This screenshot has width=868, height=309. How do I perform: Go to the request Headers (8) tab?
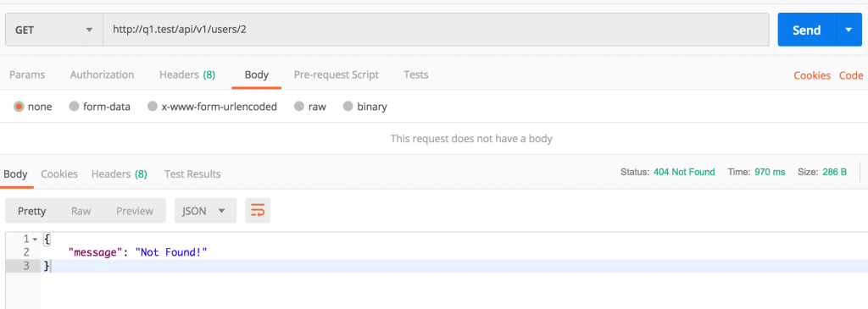(x=187, y=74)
